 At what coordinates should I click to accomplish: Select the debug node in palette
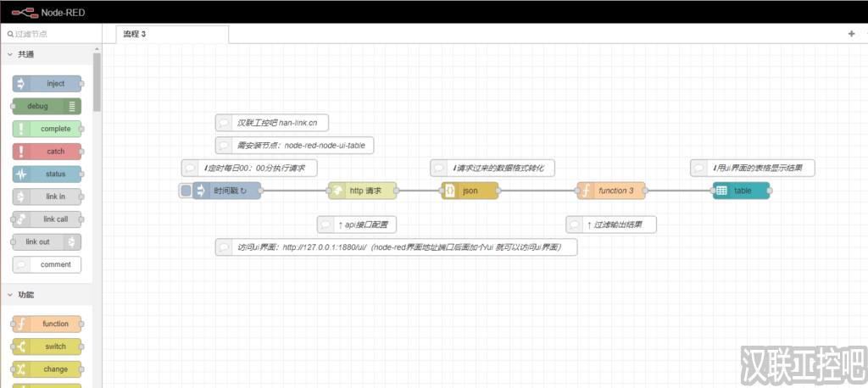point(47,106)
